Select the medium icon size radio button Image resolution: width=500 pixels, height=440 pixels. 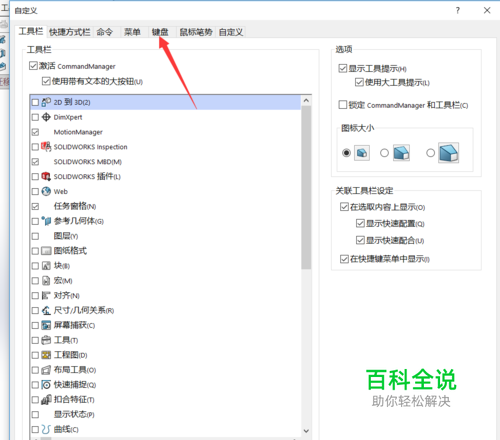384,153
